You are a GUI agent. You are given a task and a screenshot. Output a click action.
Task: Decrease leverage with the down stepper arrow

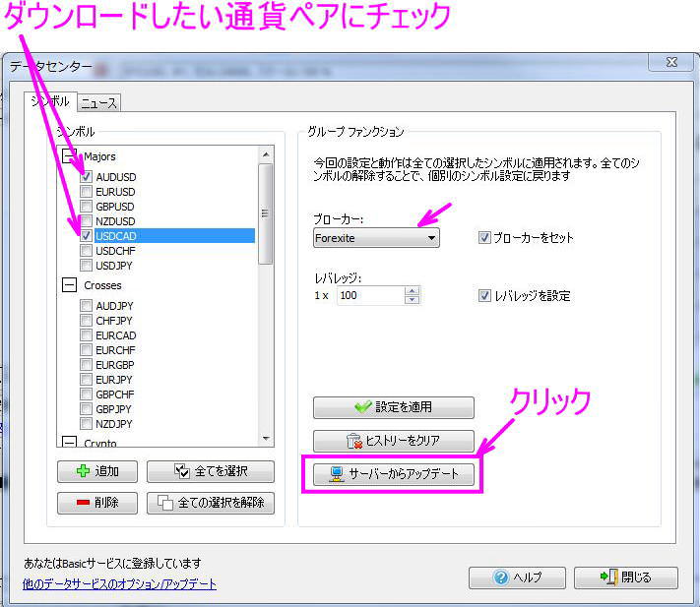412,300
